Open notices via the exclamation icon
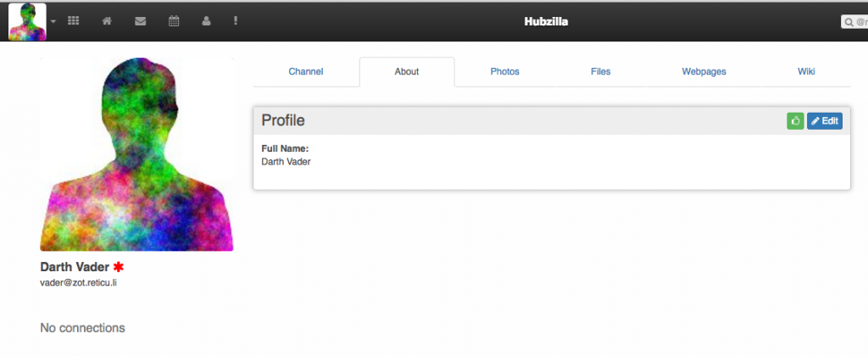 (235, 21)
